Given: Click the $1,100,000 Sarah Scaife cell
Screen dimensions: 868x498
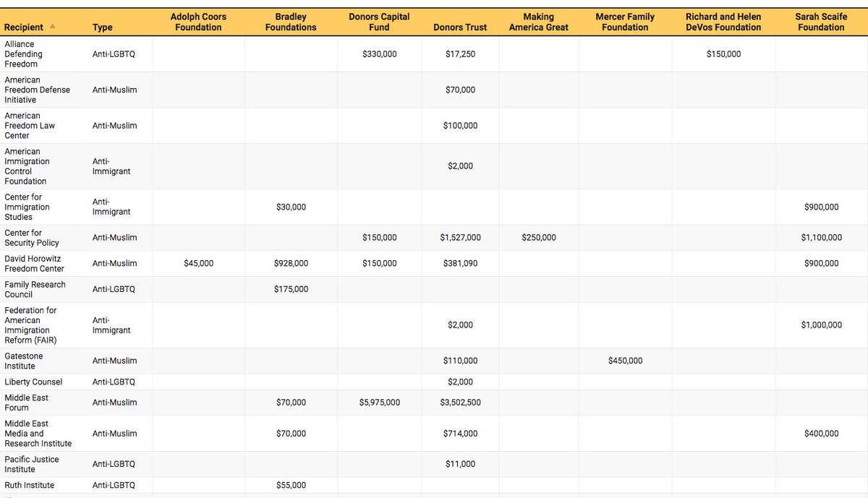Looking at the screenshot, I should 821,238.
